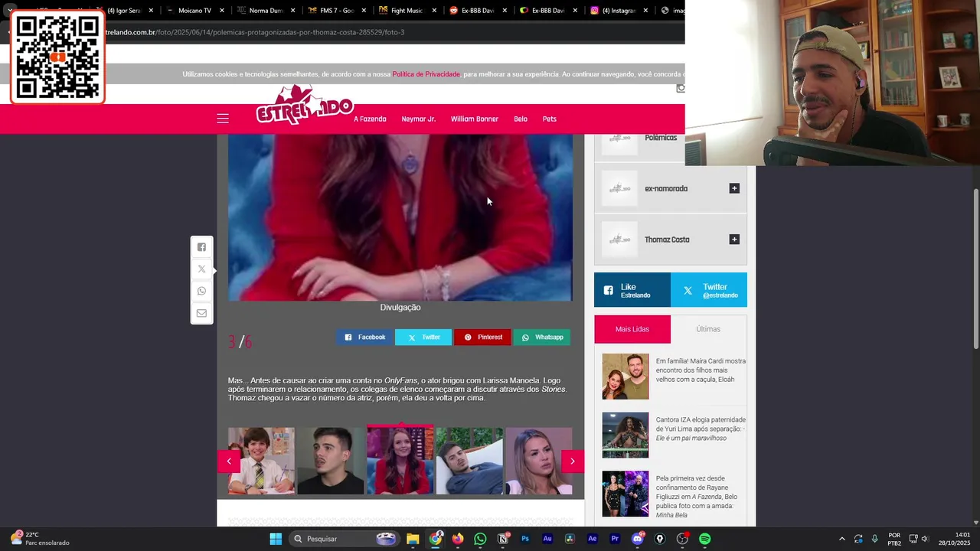Expand the ex-namorada tag plus icon
980x551 pixels.
(x=734, y=188)
